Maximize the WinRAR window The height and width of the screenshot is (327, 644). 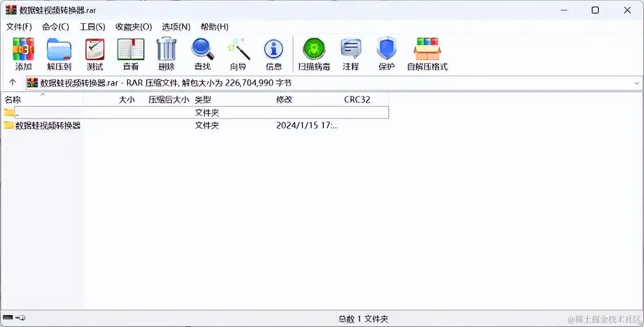(x=595, y=10)
